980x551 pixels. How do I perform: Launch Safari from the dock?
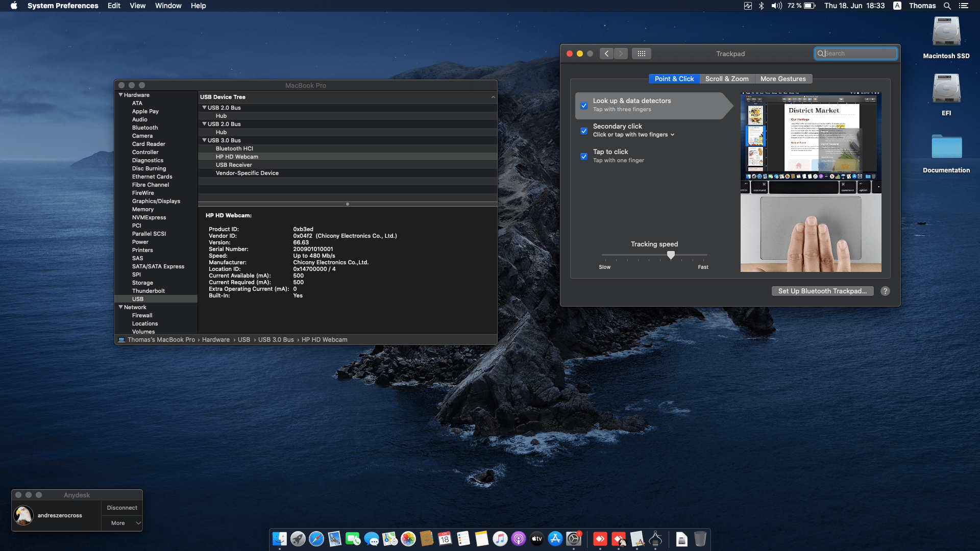click(x=316, y=539)
